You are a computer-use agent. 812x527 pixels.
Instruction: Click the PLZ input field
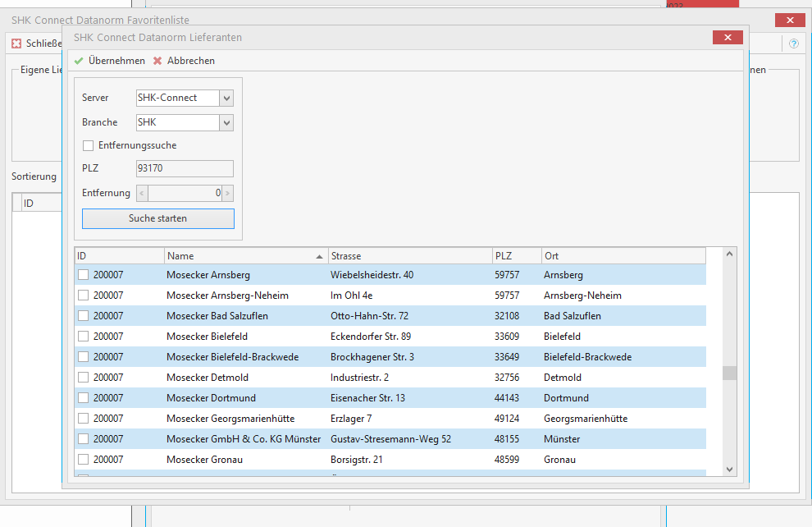tap(185, 169)
